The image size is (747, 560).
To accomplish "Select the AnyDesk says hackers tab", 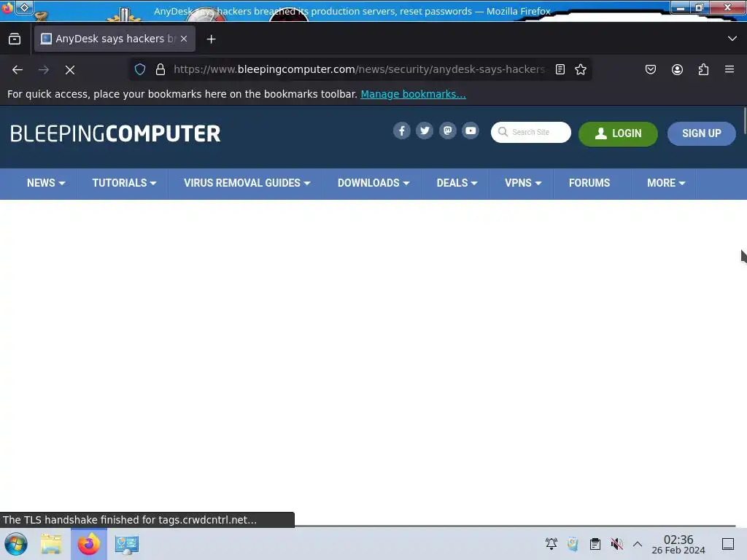I will (115, 39).
